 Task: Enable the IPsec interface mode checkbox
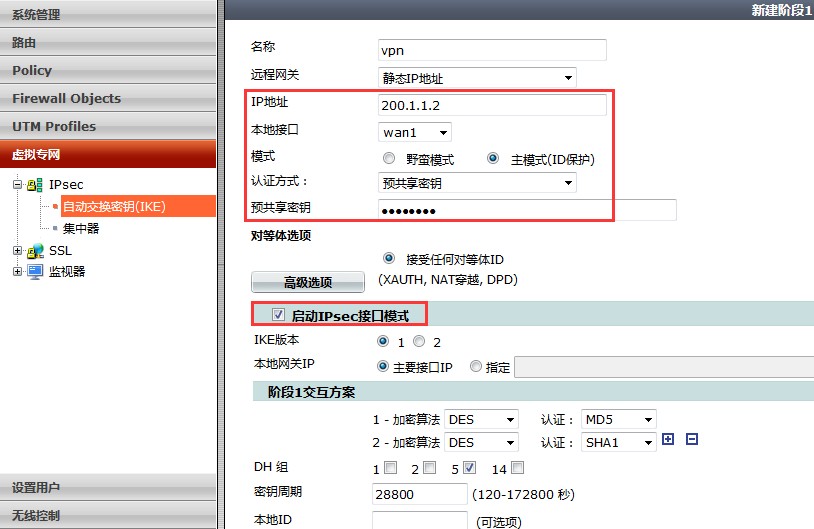pyautogui.click(x=278, y=315)
